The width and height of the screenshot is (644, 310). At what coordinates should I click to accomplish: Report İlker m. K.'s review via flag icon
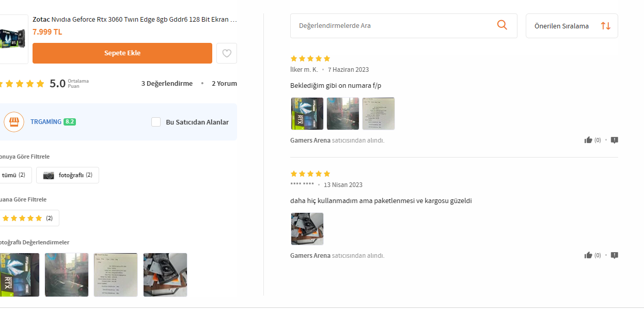[615, 140]
